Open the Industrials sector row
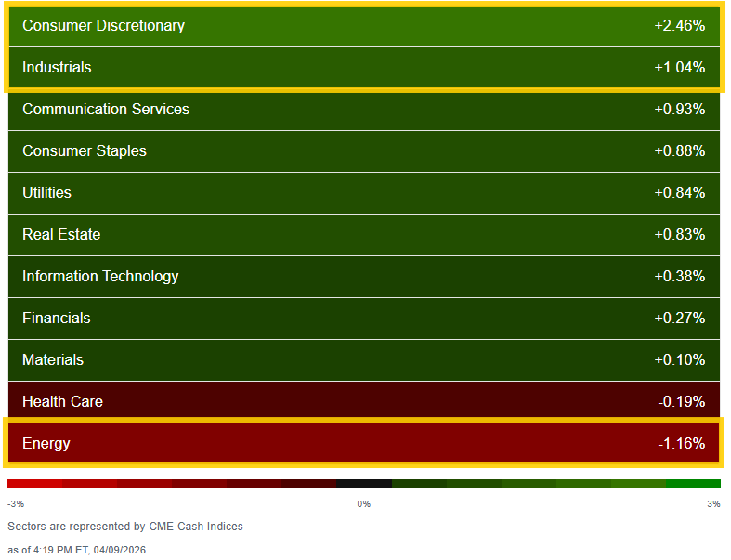The image size is (731, 560). (364, 68)
